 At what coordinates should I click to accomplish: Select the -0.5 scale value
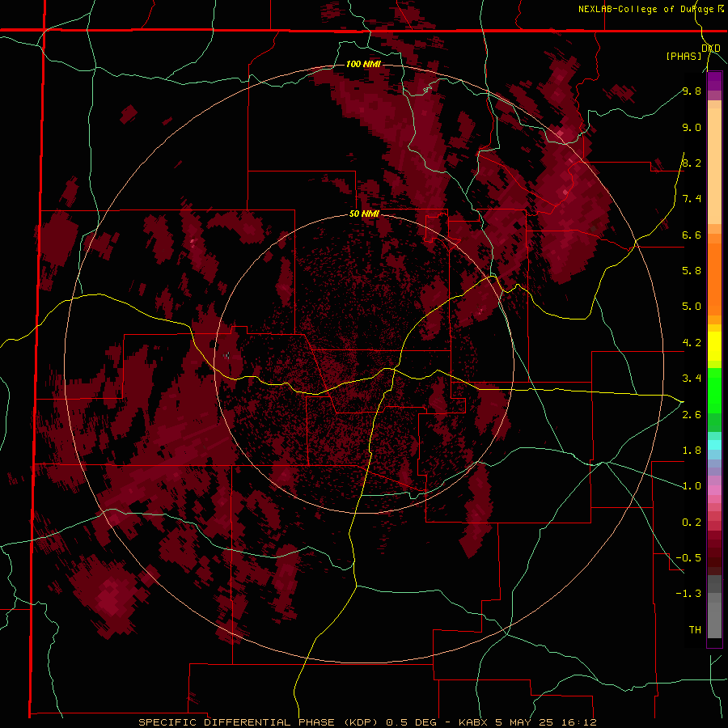(688, 558)
